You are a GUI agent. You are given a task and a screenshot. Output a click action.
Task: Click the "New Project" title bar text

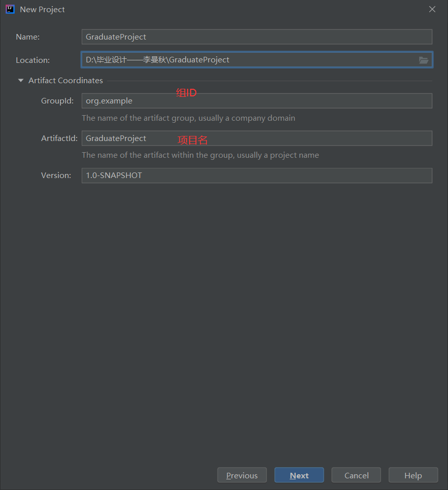43,10
